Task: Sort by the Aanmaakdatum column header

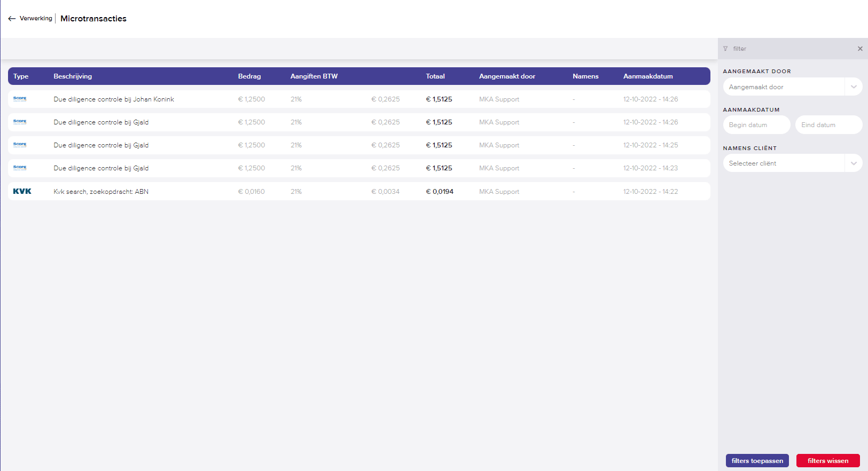Action: 648,76
